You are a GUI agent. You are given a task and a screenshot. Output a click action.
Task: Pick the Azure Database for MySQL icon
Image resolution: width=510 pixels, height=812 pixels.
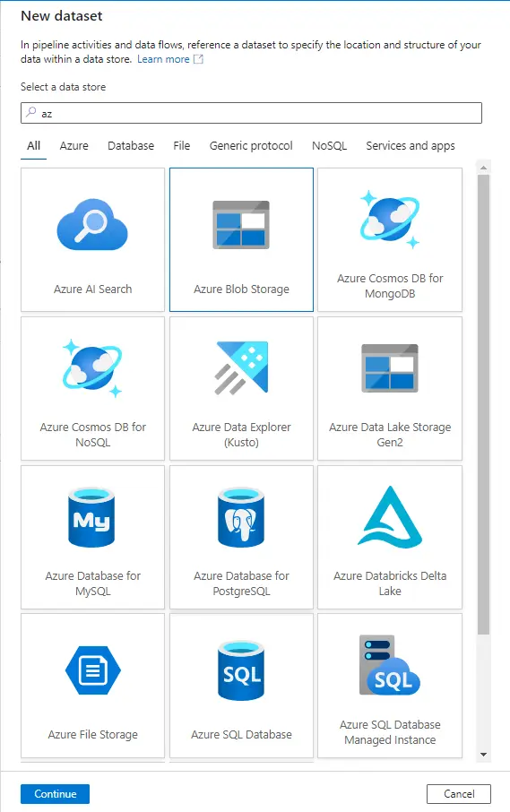point(91,516)
